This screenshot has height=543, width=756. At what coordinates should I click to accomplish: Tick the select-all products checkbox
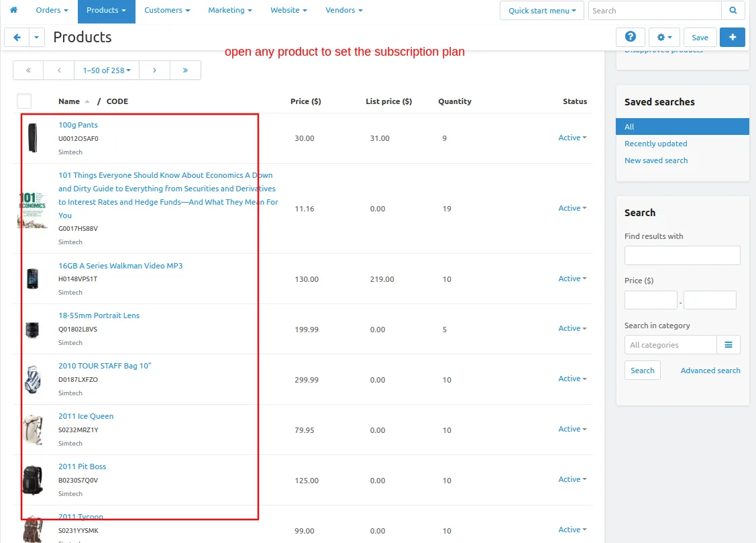24,101
